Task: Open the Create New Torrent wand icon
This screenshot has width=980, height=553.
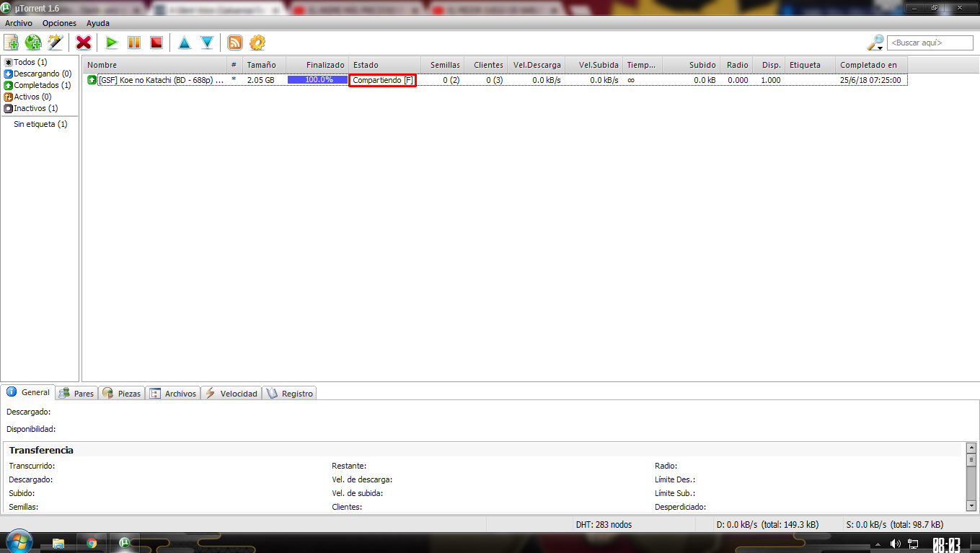Action: tap(56, 43)
